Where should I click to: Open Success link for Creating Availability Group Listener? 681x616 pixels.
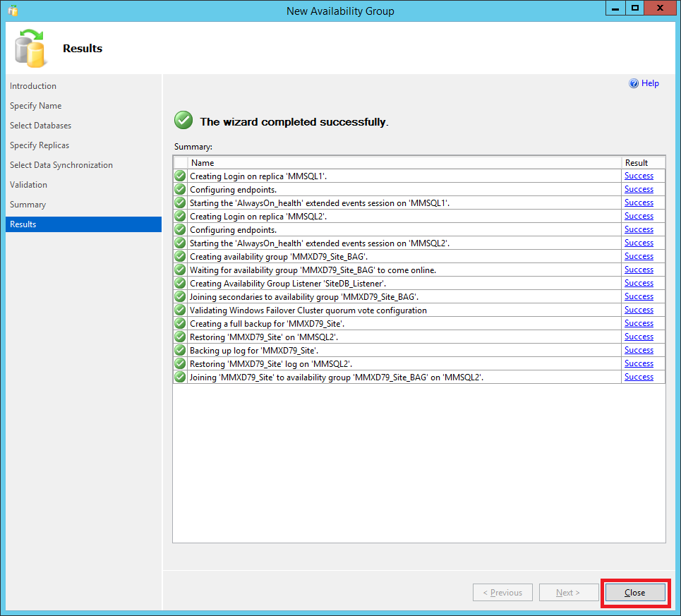[639, 283]
